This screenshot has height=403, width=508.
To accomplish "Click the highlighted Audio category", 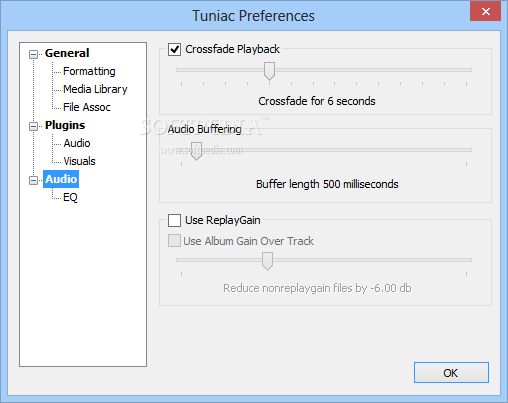I will 61,179.
